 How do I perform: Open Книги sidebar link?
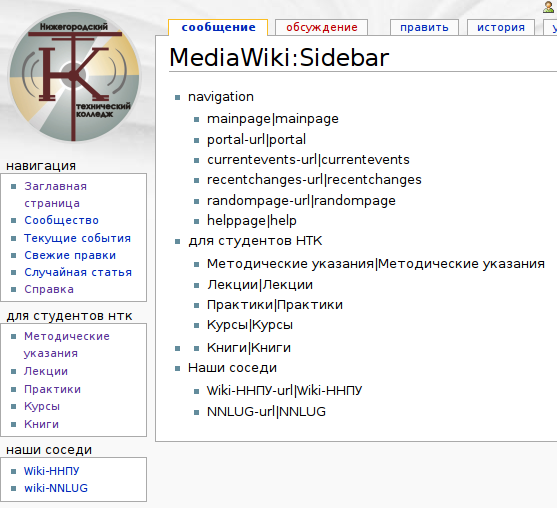[41, 424]
